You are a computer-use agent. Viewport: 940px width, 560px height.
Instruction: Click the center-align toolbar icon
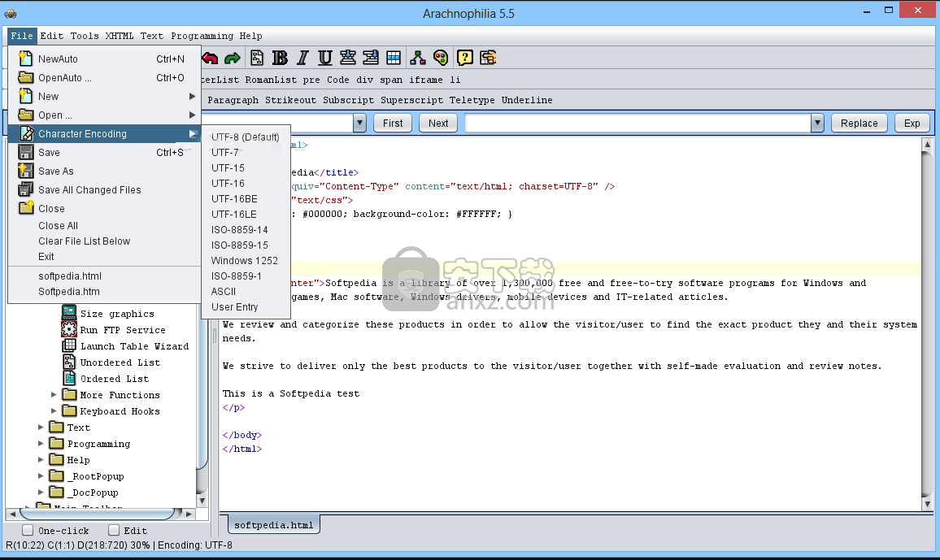(348, 58)
